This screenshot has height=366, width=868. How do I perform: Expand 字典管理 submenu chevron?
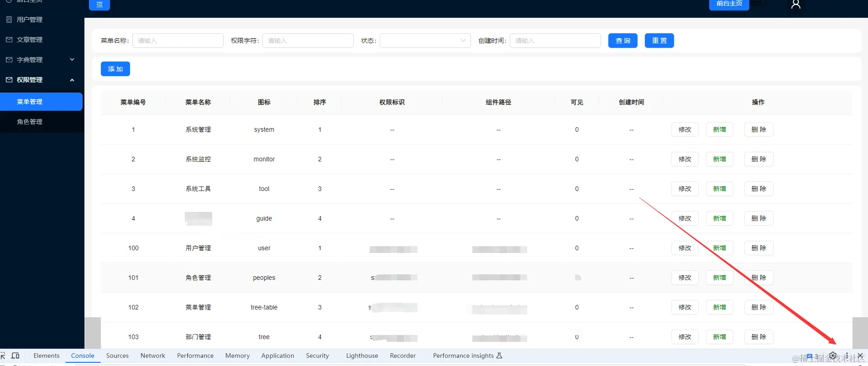[x=72, y=60]
